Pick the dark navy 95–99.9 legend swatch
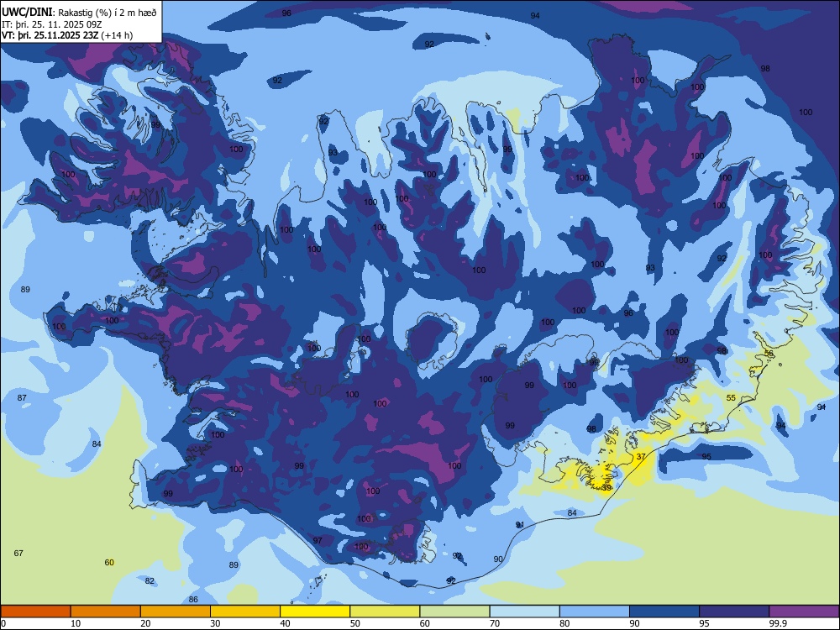 point(734,612)
